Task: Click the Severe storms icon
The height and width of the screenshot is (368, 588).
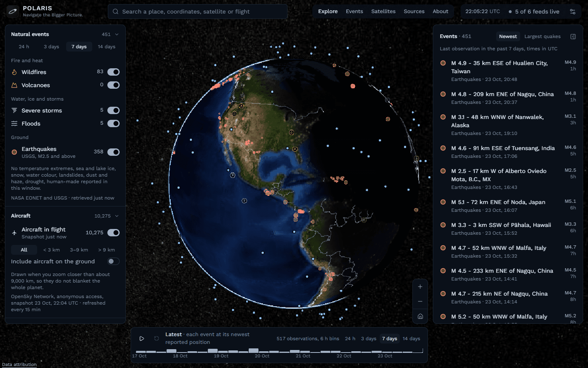Action: (x=14, y=110)
